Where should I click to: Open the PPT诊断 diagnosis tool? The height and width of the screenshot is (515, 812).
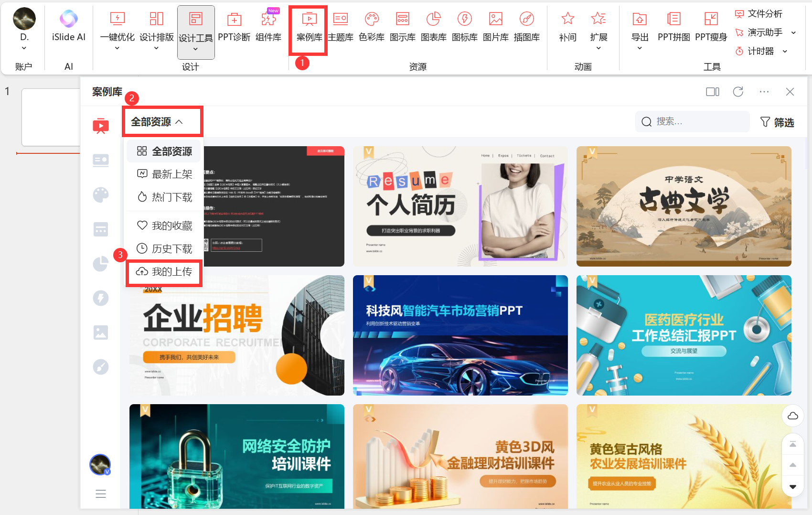[234, 27]
